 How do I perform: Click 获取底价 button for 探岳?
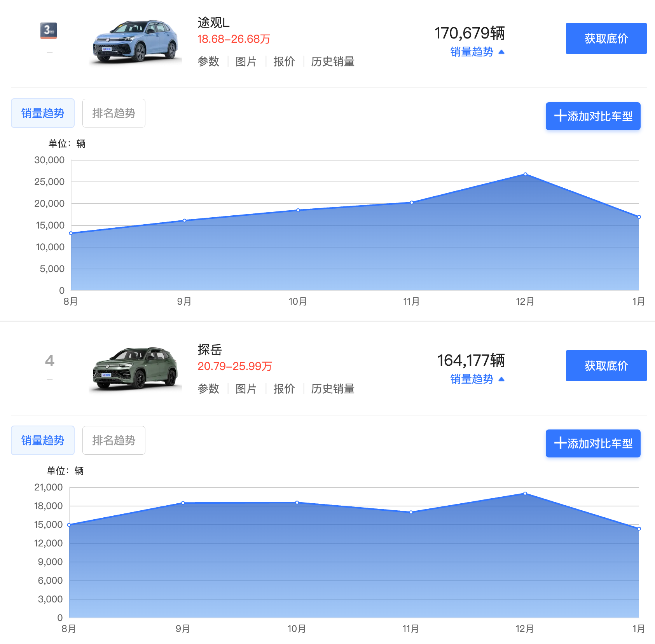pos(606,366)
